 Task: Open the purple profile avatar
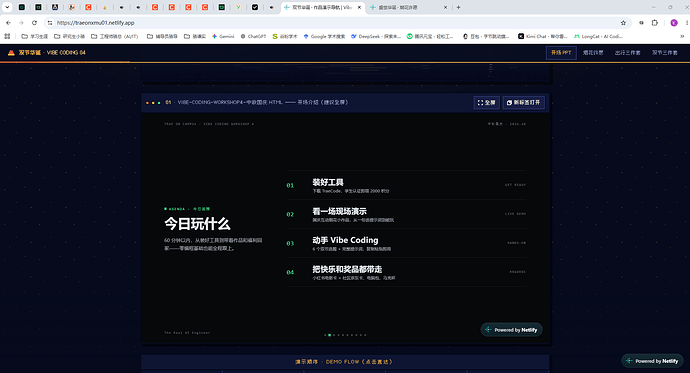point(674,22)
